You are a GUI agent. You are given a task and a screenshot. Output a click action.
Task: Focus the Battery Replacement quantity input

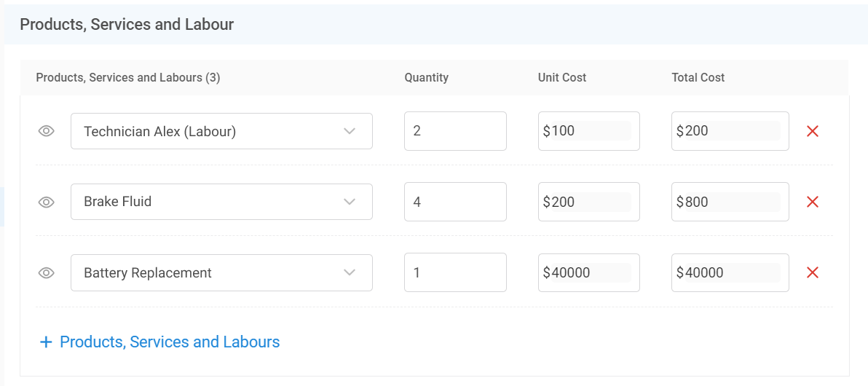455,272
